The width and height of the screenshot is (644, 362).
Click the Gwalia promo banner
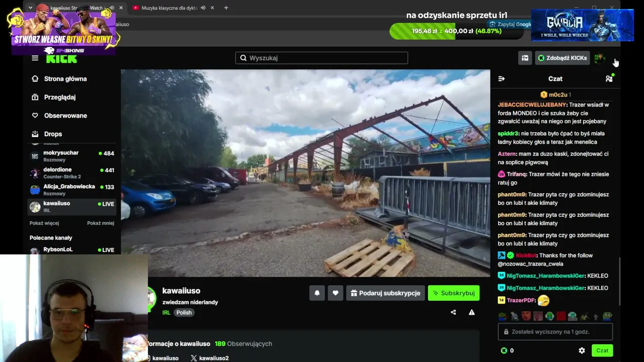click(582, 25)
